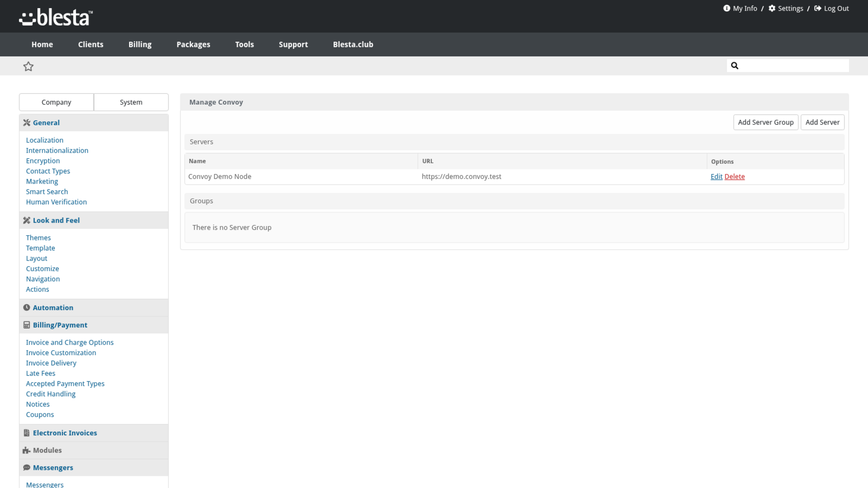Open Marketing settings
The image size is (868, 488).
click(42, 182)
